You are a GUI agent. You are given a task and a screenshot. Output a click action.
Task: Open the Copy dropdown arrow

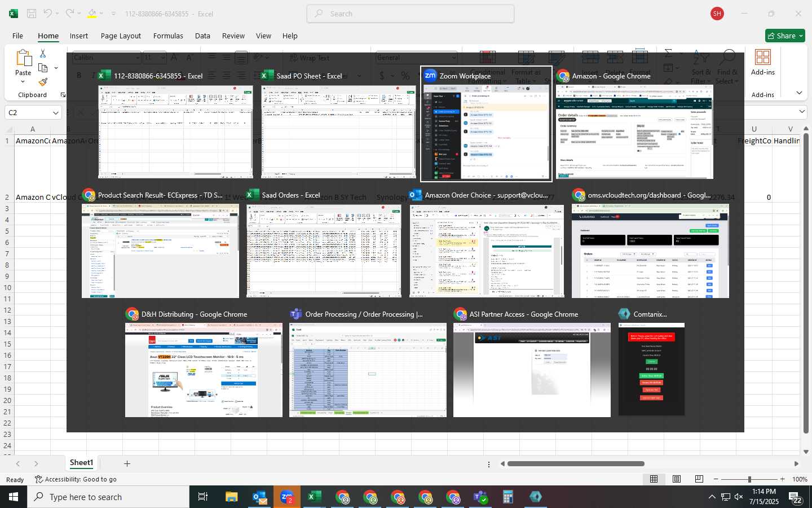[56, 68]
